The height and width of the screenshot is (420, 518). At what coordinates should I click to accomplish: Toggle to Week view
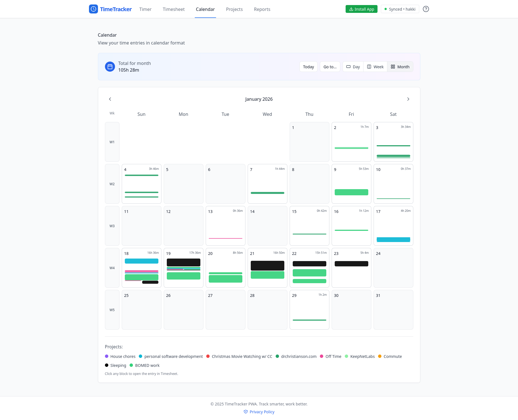coord(375,67)
